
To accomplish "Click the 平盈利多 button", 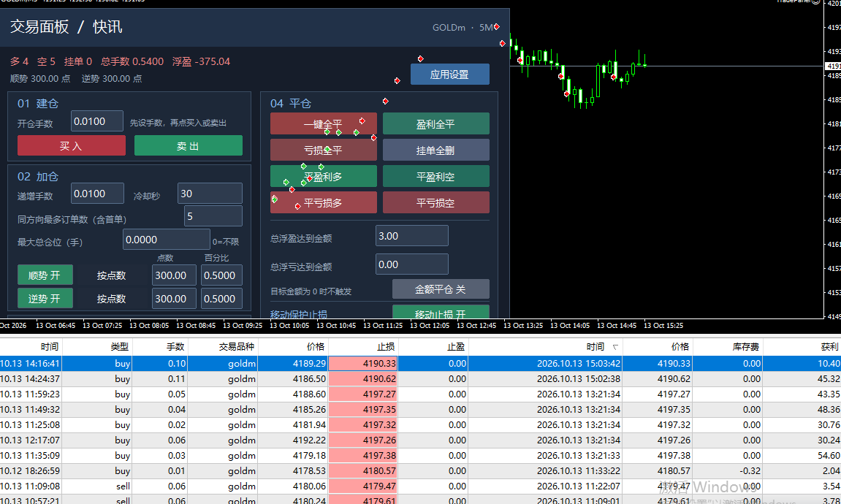I will coord(324,176).
